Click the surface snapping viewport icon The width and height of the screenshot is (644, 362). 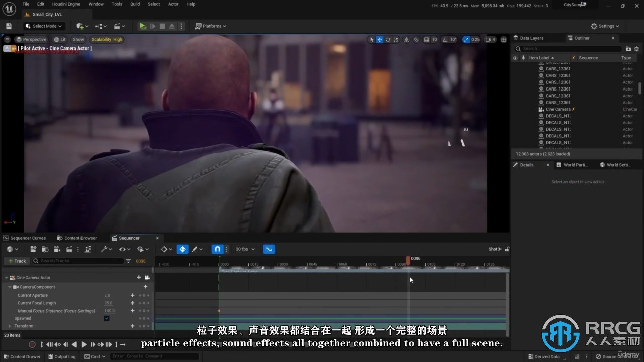pyautogui.click(x=416, y=40)
